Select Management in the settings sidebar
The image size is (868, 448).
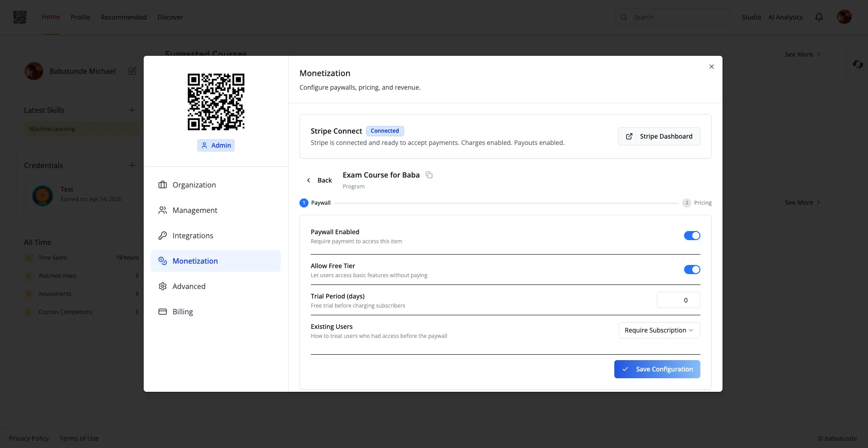tap(216, 210)
